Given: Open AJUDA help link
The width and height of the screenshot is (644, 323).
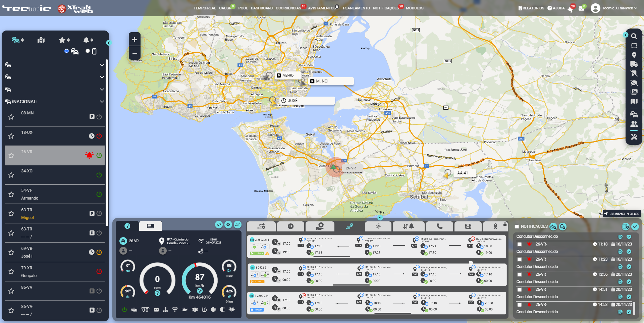Looking at the screenshot, I should pyautogui.click(x=556, y=8).
